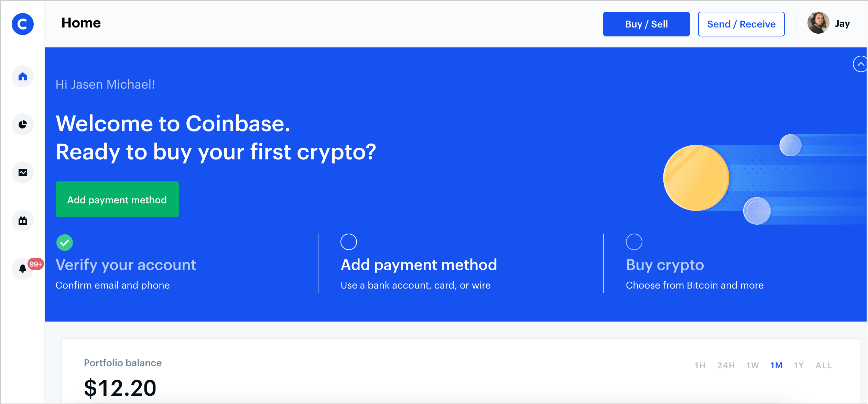
Task: Click the large gold coin illustration
Action: (x=696, y=178)
